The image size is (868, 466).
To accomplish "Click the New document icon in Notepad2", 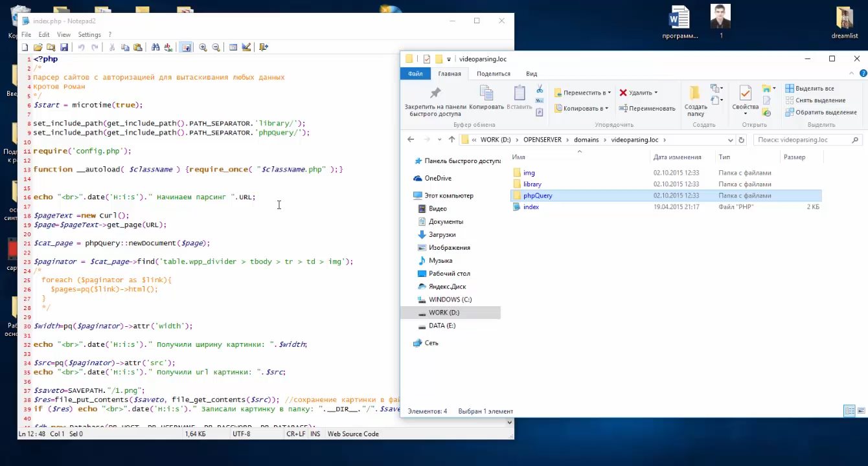I will point(25,47).
